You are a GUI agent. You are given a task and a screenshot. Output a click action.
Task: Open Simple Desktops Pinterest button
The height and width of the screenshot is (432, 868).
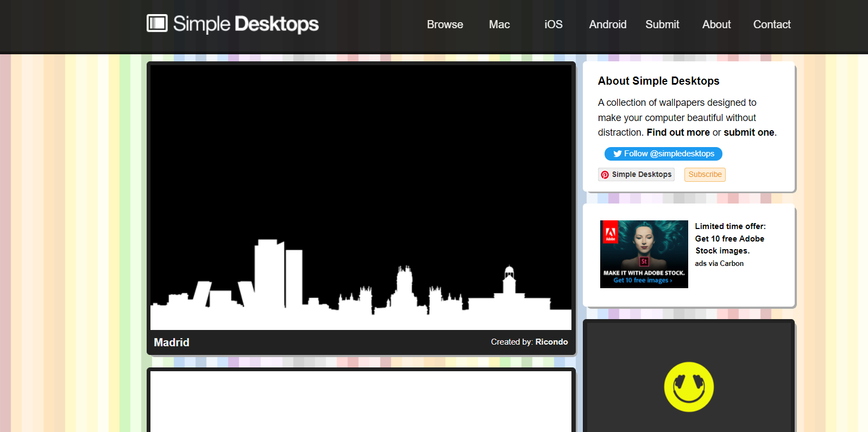636,174
